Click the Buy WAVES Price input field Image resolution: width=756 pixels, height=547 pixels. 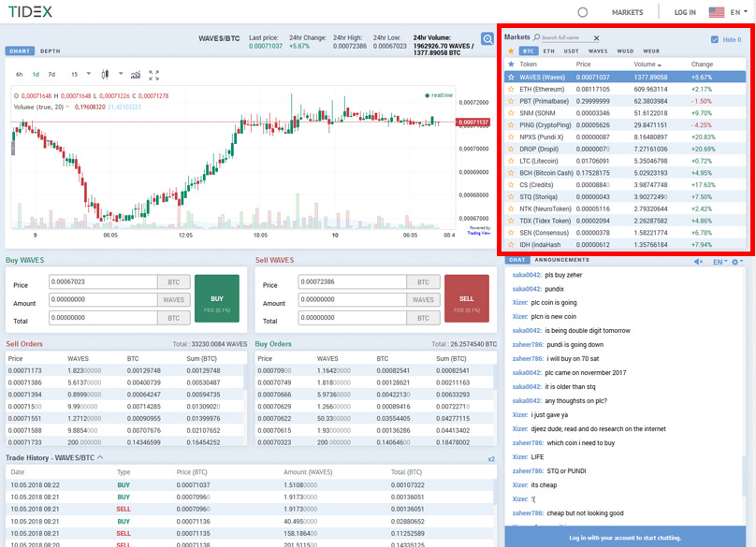(103, 282)
